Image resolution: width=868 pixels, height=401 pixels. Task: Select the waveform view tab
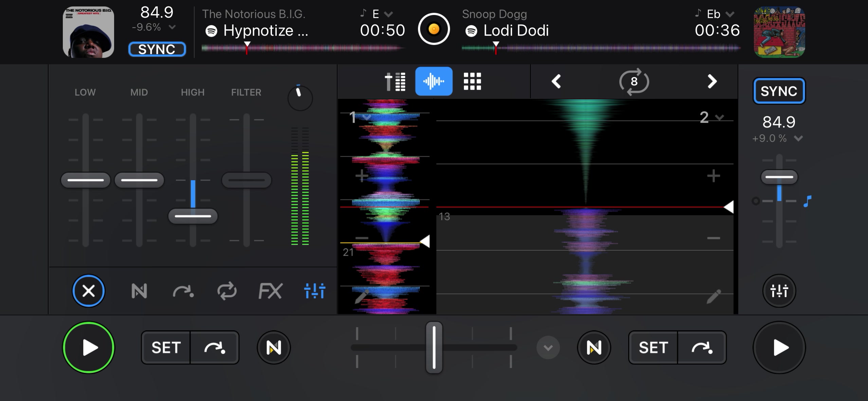pos(434,81)
